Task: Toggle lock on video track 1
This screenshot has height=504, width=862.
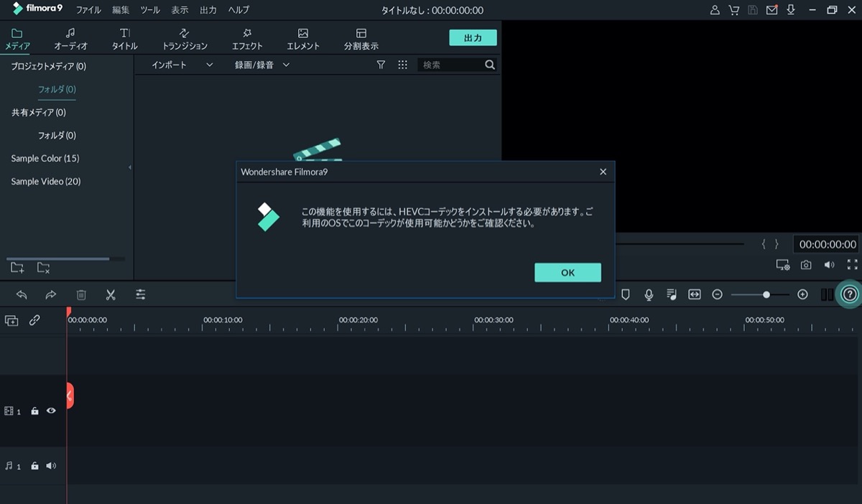Action: [34, 411]
